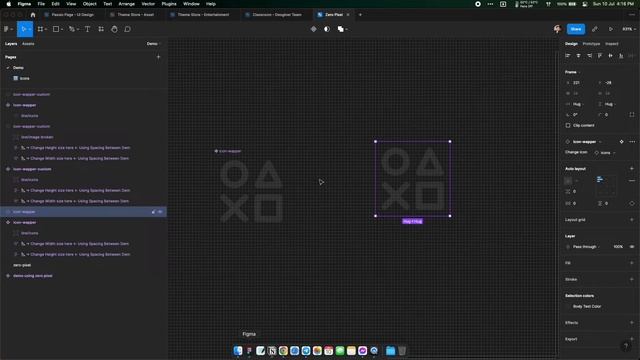Select the Hand tool

[114, 29]
